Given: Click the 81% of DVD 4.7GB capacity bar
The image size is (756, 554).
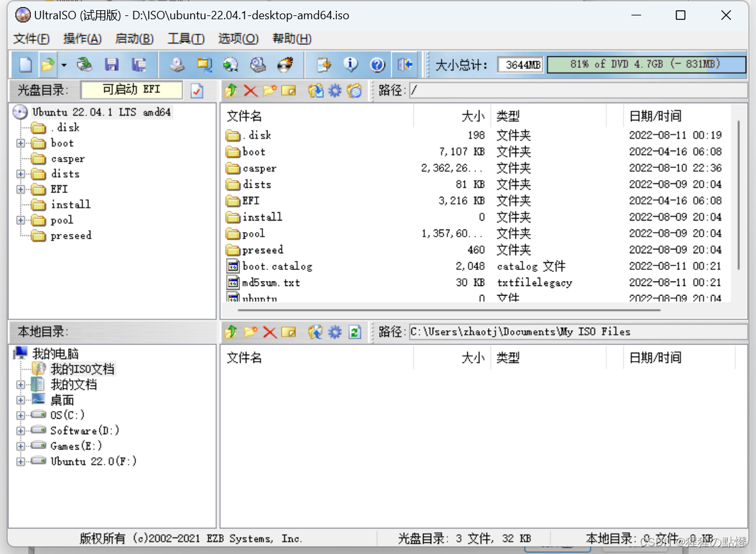Looking at the screenshot, I should coord(646,65).
